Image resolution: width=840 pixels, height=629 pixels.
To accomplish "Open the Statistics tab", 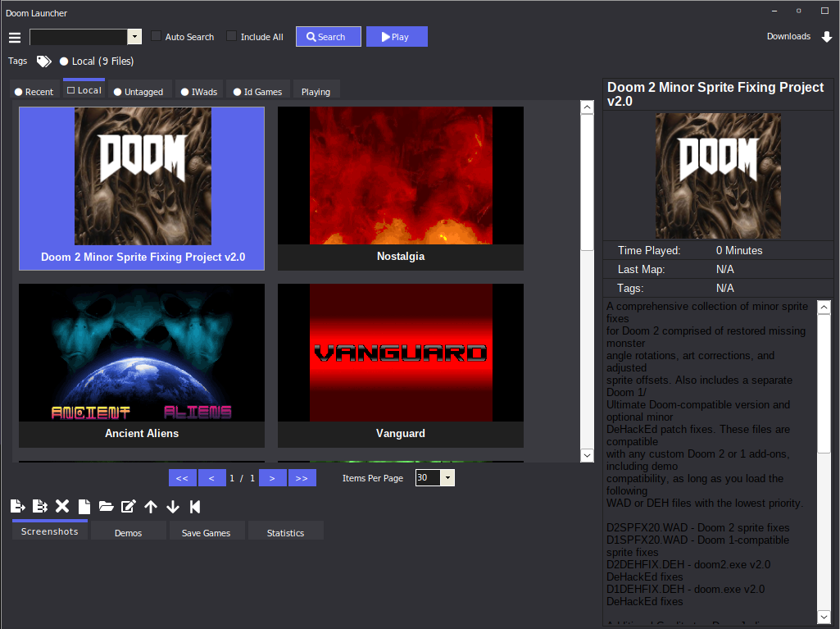I will [285, 531].
